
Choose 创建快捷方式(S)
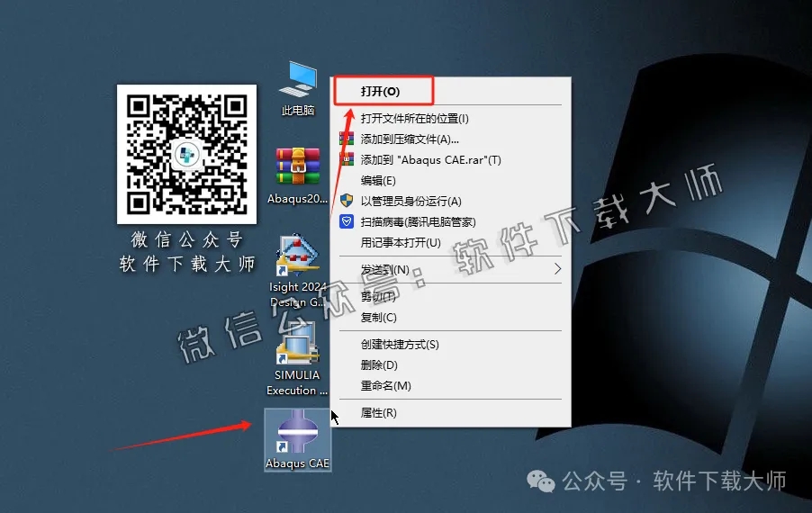(x=450, y=344)
